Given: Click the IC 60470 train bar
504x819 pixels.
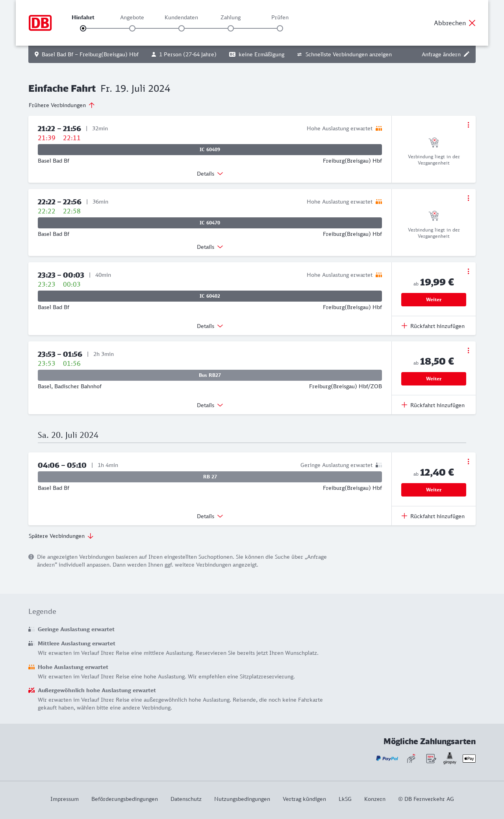Looking at the screenshot, I should tap(210, 223).
